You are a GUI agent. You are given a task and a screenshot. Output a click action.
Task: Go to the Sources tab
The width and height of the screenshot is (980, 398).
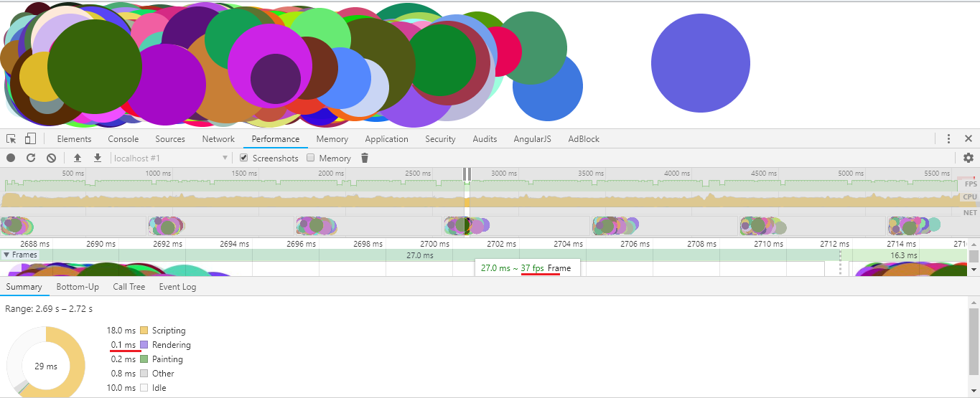(x=170, y=139)
